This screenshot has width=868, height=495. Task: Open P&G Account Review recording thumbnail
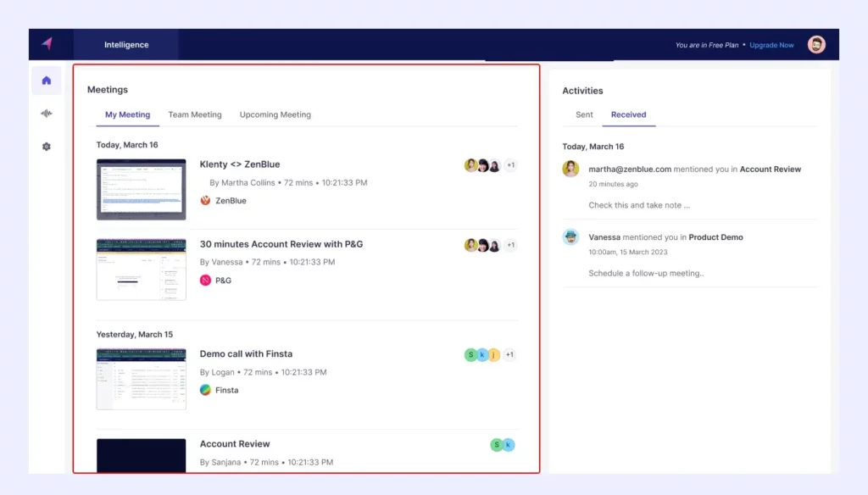(142, 269)
